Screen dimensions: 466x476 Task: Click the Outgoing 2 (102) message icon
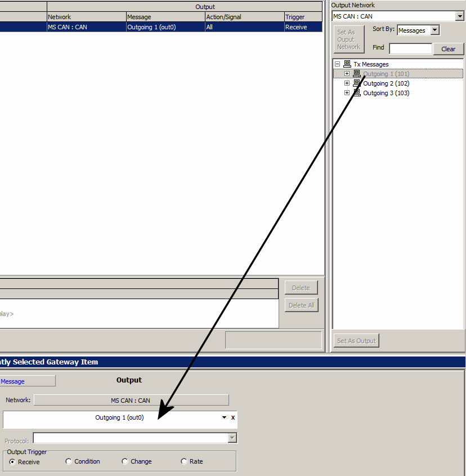click(356, 83)
